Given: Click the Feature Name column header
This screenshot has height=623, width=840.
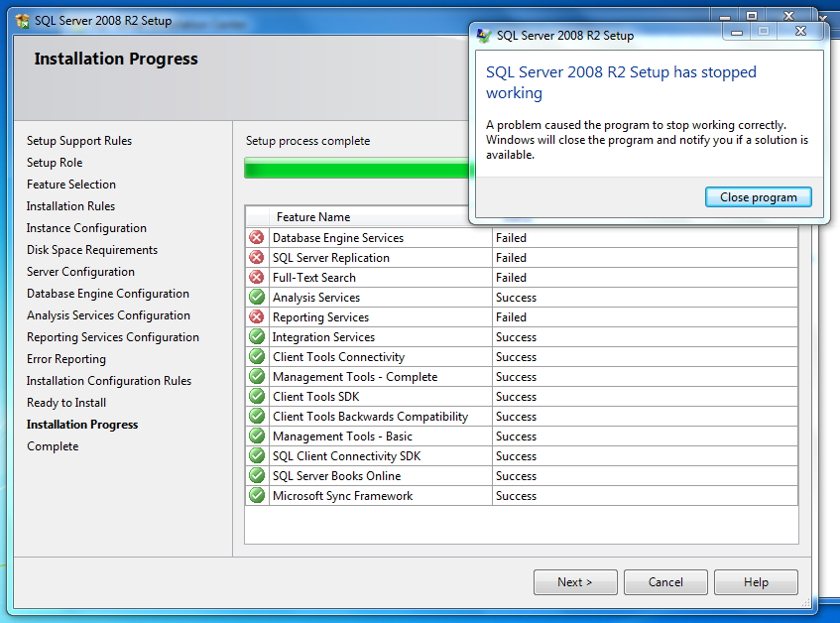Looking at the screenshot, I should pyautogui.click(x=313, y=217).
